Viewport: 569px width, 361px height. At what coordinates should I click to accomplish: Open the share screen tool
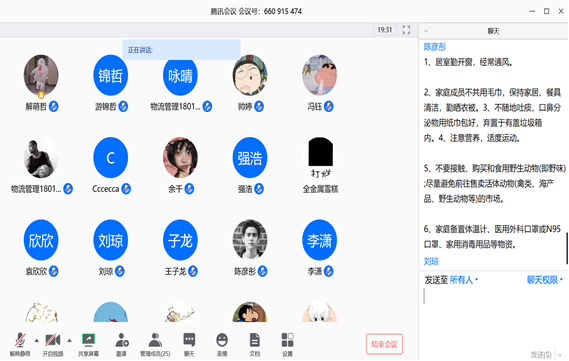click(x=88, y=340)
